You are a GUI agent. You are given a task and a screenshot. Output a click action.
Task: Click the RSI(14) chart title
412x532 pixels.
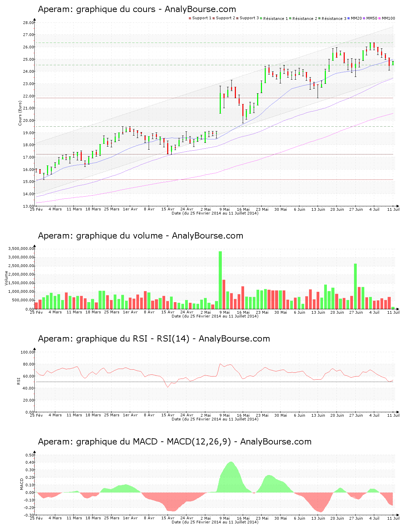(x=154, y=339)
